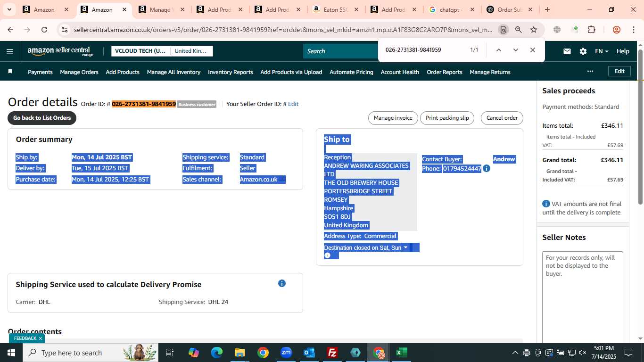The width and height of the screenshot is (644, 362).
Task: Click the info icon in Delivery Promise panel
Action: [x=281, y=283]
